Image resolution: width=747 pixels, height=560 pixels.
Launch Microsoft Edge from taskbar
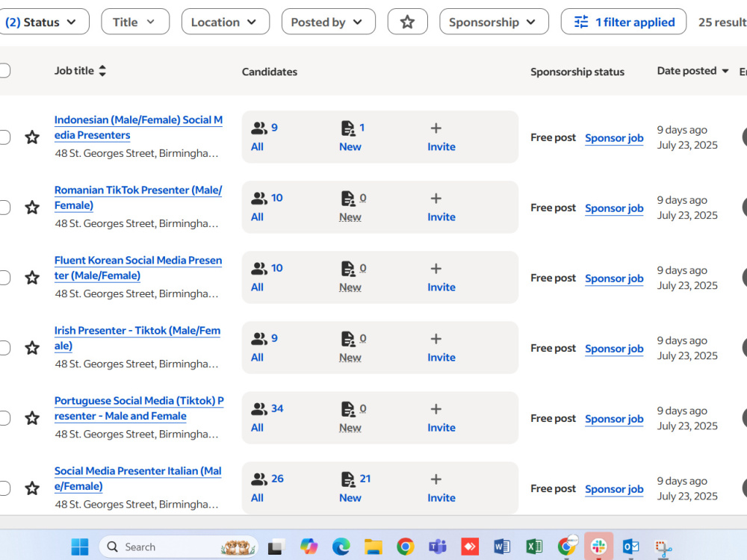(x=341, y=547)
